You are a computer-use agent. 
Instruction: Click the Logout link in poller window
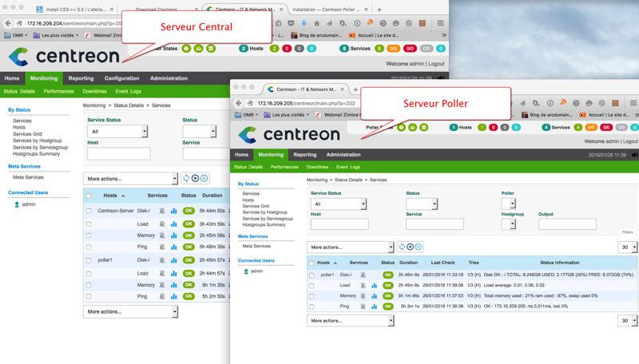pos(630,141)
